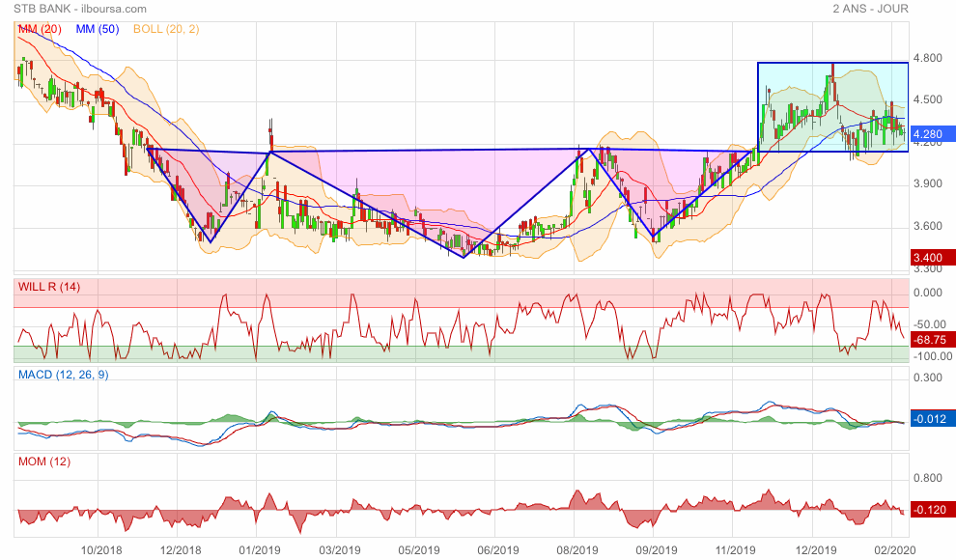Click the 12/2018 date axis label
The image size is (956, 560).
click(x=181, y=550)
